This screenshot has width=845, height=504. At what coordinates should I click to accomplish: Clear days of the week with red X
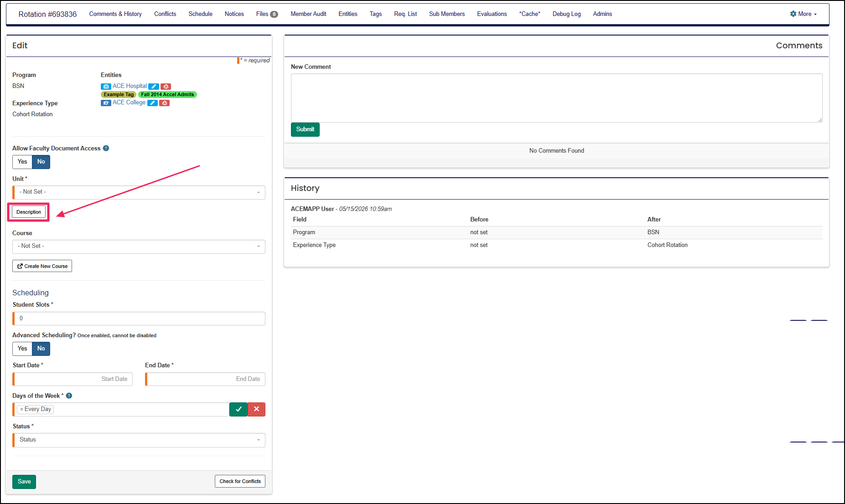(x=256, y=409)
